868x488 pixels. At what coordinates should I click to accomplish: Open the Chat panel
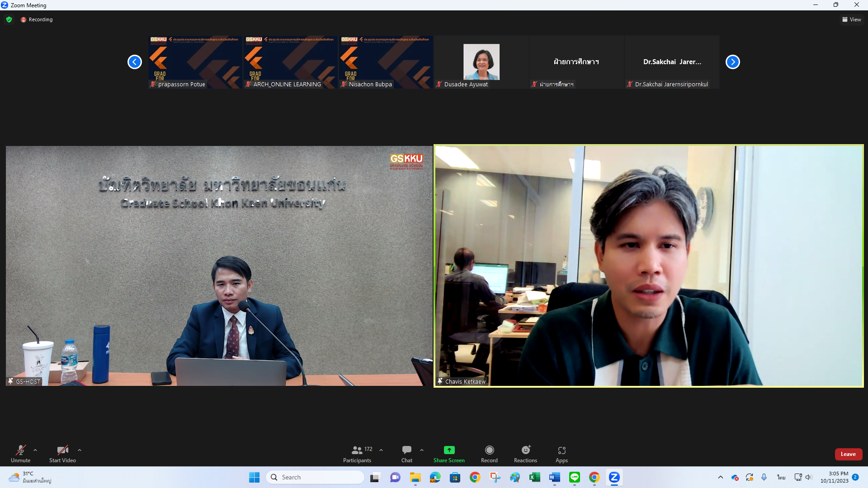point(406,453)
